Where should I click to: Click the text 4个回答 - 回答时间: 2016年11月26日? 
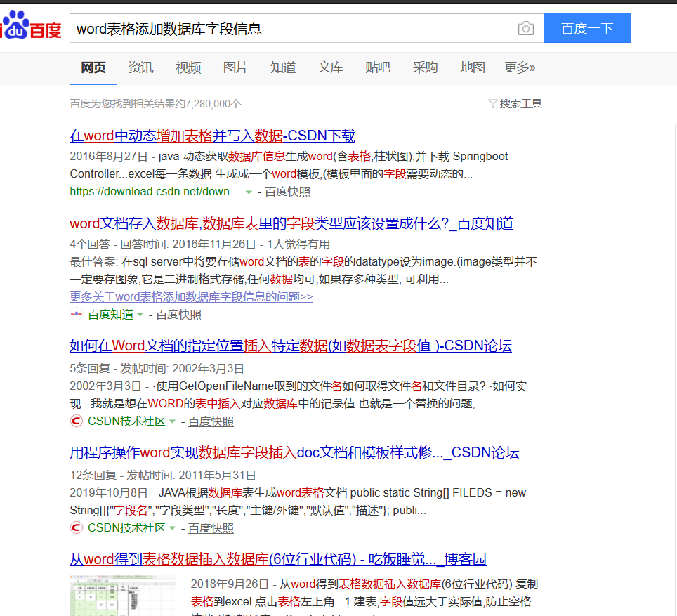163,244
